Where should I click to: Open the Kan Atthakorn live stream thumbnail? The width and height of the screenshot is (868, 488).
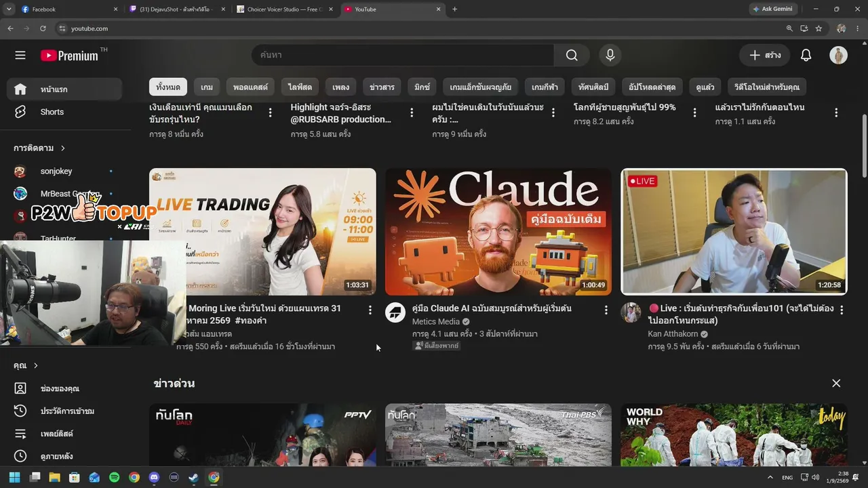(734, 232)
